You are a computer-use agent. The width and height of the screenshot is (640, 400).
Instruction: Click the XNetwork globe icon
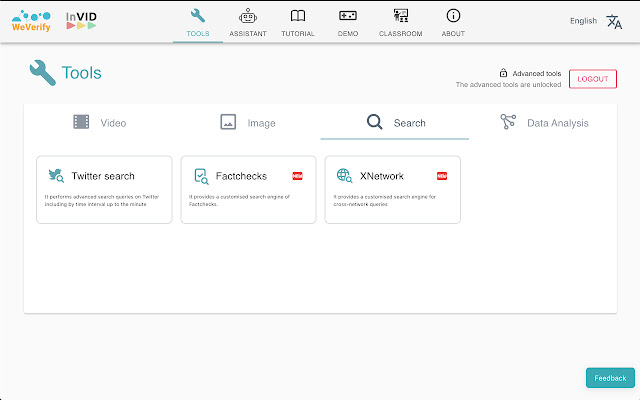coord(345,176)
